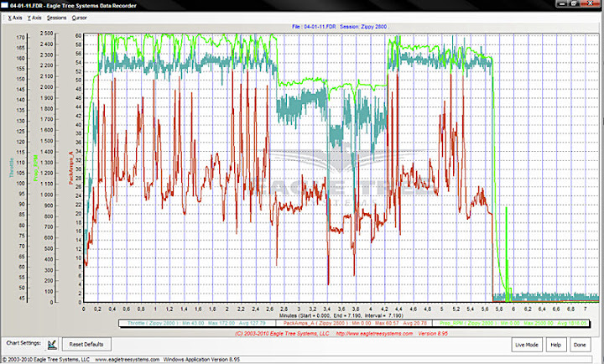The width and height of the screenshot is (604, 364).
Task: Click the Reset Defaults button
Action: tap(86, 345)
